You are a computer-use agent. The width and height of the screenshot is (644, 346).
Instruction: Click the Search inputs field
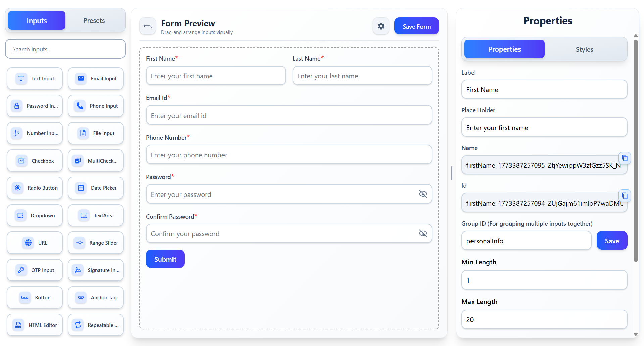[x=65, y=49]
